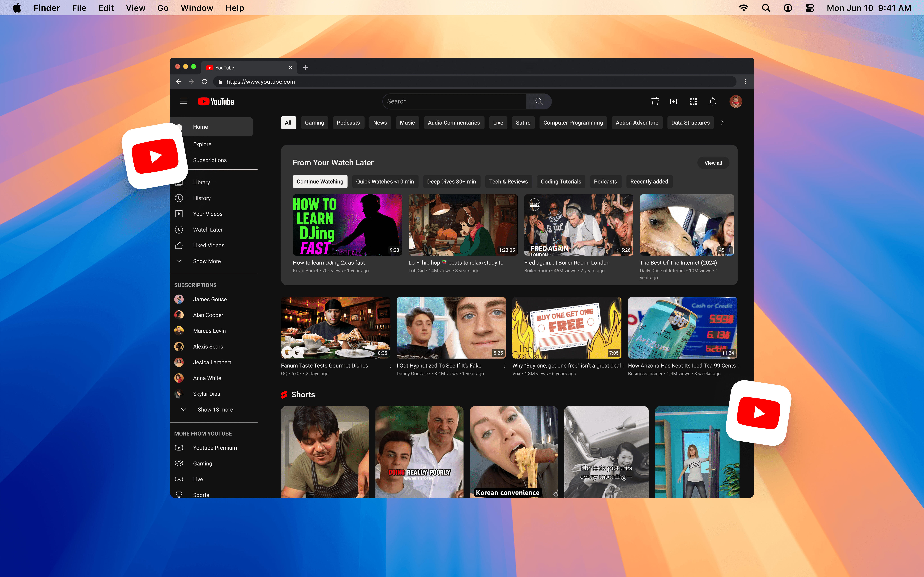924x577 pixels.
Task: Click the View all button
Action: point(713,163)
